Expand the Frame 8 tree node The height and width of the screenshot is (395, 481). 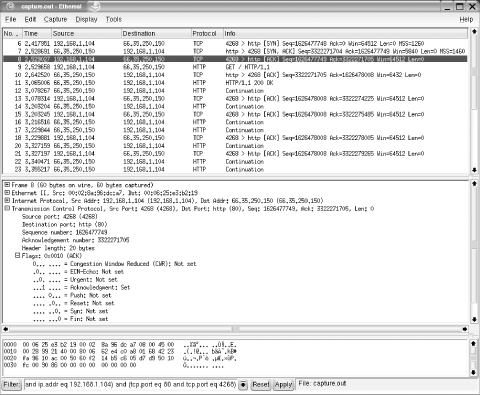[x=7, y=185]
